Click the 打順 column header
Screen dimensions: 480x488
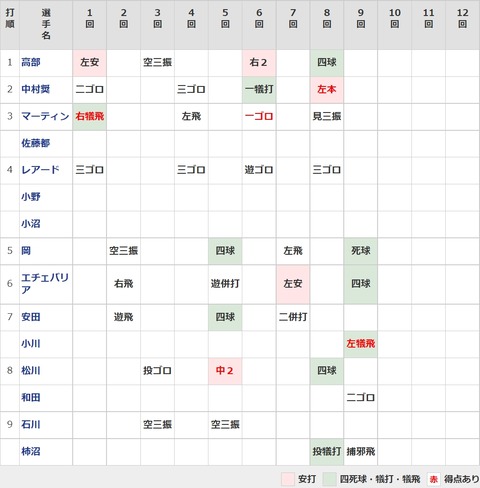[x=10, y=25]
